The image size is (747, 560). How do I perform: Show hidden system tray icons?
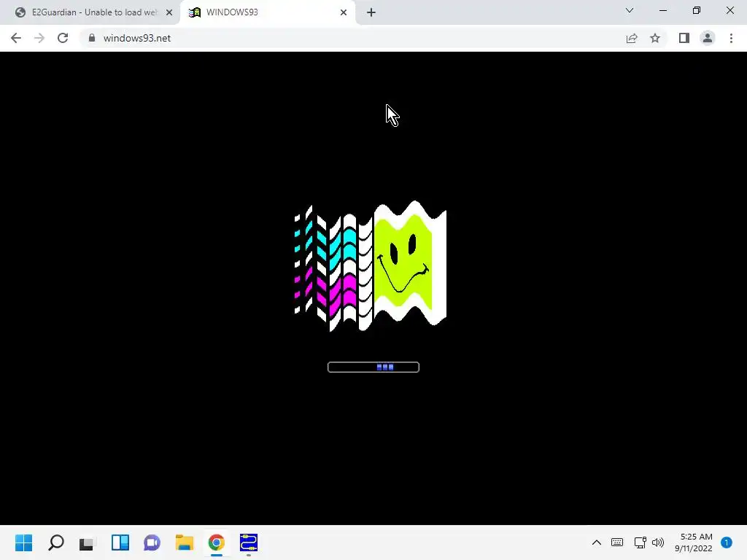click(x=597, y=542)
